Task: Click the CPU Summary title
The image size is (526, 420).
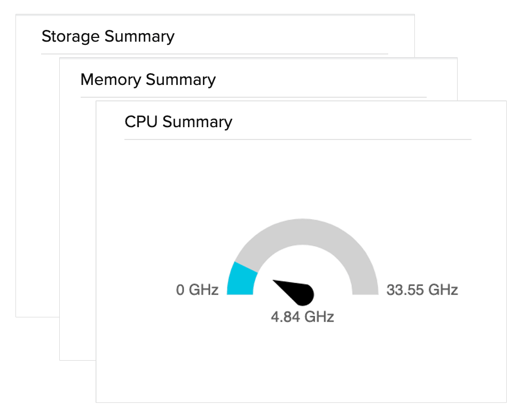Action: point(178,122)
